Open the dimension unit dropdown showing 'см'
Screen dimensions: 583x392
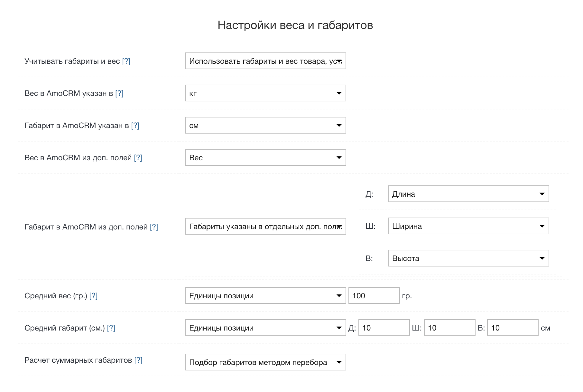pyautogui.click(x=265, y=126)
